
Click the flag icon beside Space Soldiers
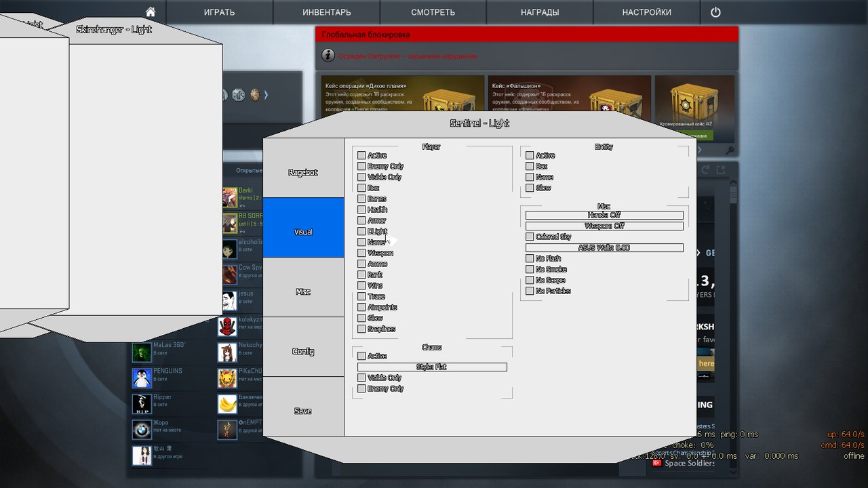[656, 463]
